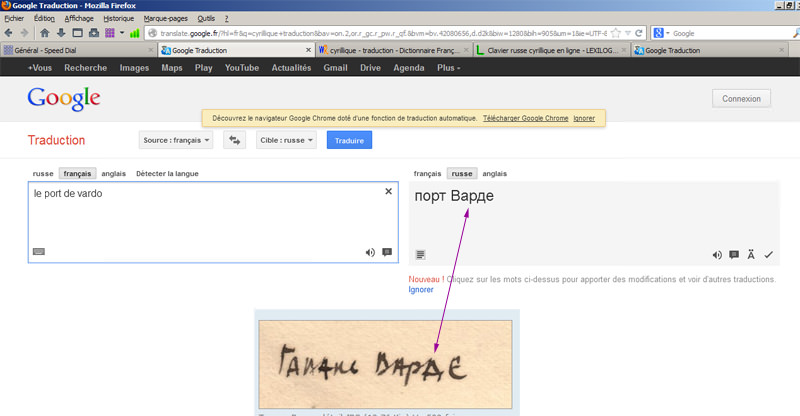Open source example usage speech bubble

point(387,252)
